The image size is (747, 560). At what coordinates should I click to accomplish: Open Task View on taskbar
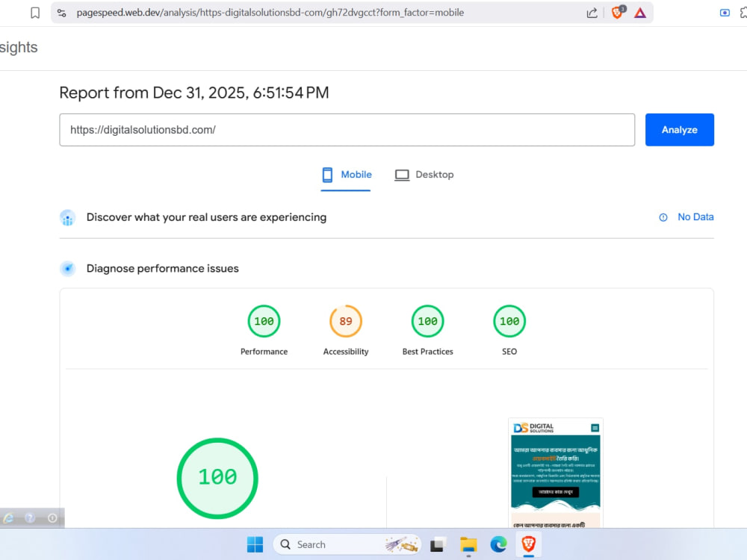point(438,544)
